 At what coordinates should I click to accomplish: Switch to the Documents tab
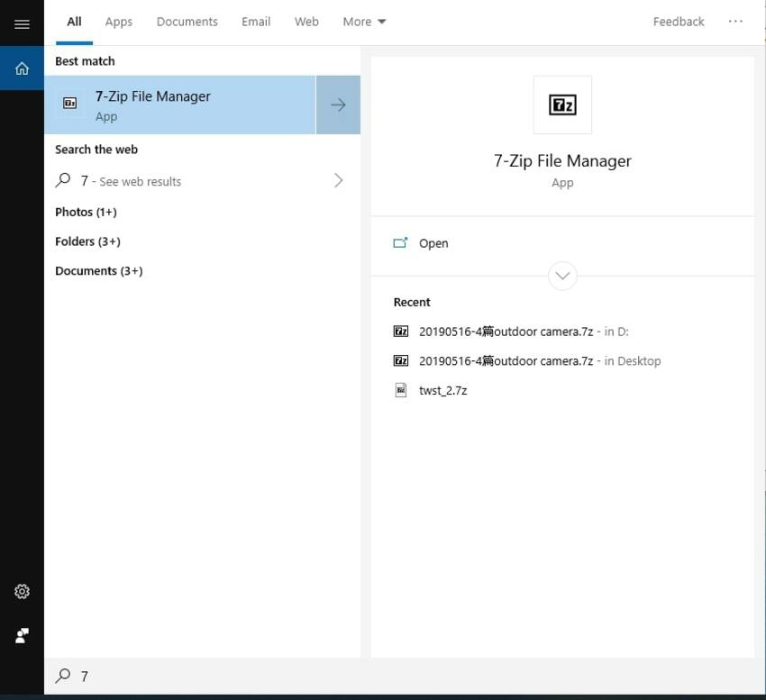[x=187, y=22]
